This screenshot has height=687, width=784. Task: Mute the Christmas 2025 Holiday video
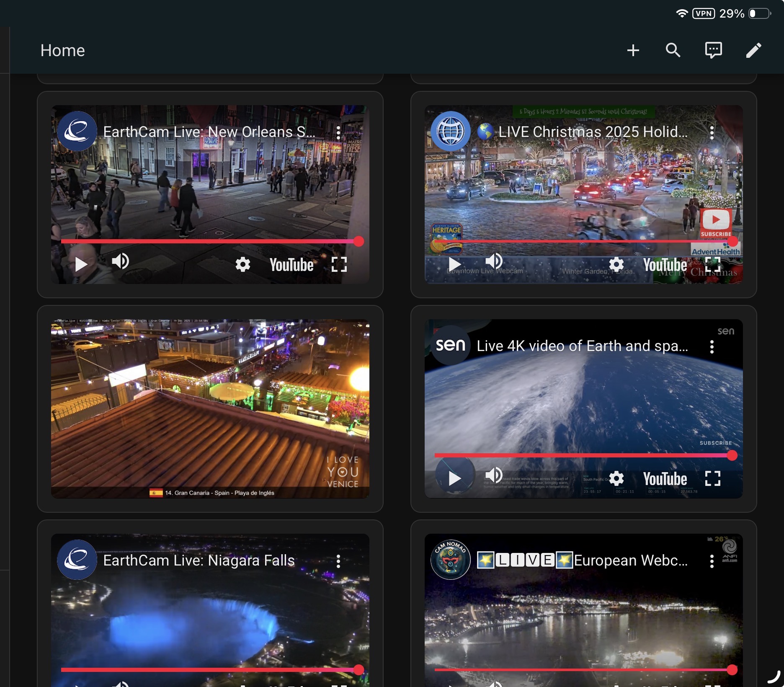(494, 262)
